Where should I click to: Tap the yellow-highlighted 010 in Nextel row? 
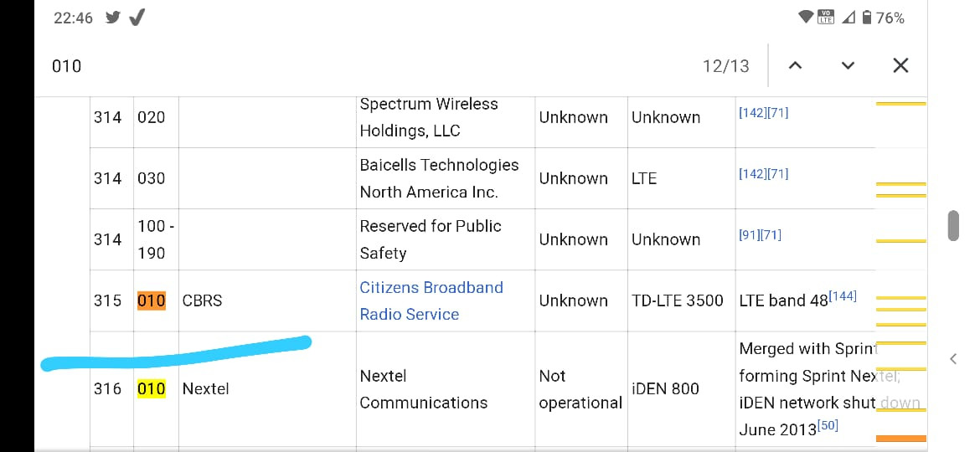pyautogui.click(x=152, y=388)
